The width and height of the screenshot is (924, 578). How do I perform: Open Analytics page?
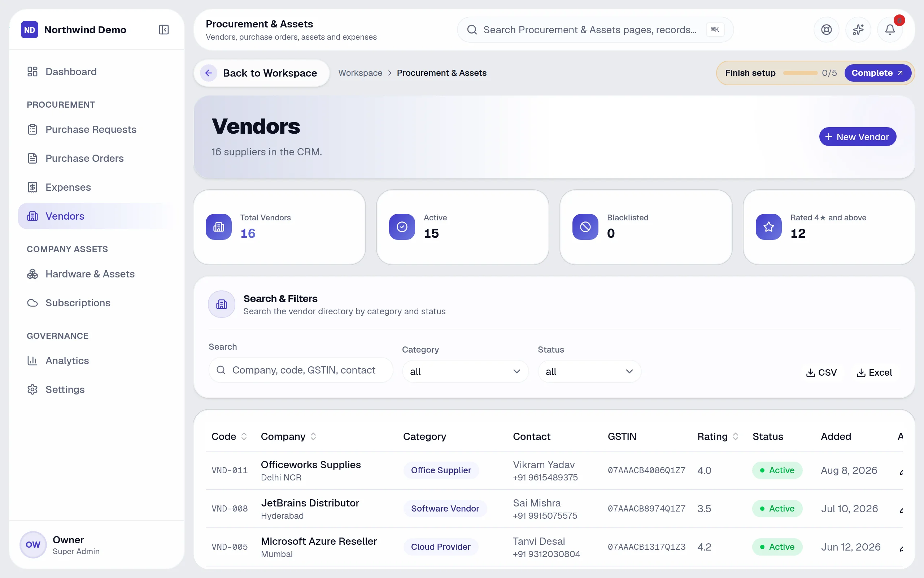[96, 361]
